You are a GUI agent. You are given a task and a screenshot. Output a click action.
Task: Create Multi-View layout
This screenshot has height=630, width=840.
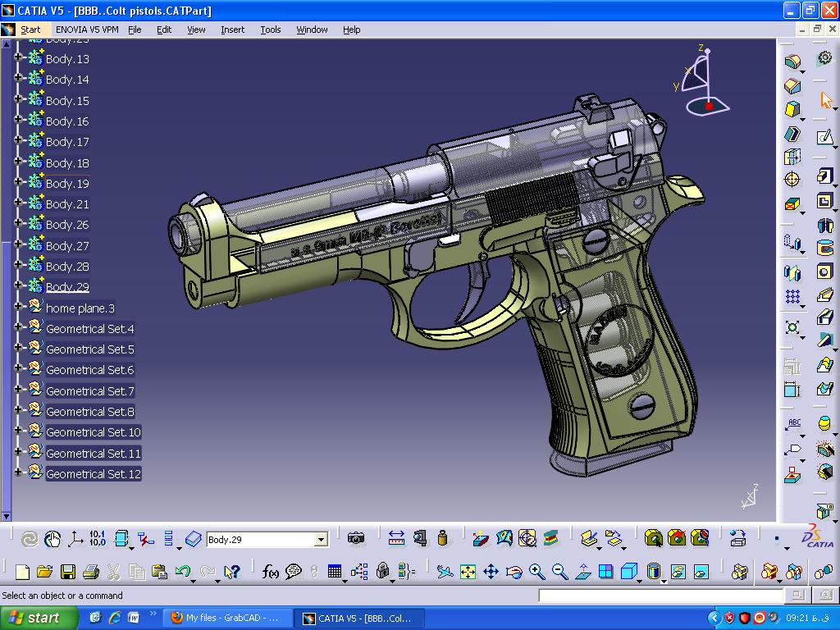coord(606,572)
